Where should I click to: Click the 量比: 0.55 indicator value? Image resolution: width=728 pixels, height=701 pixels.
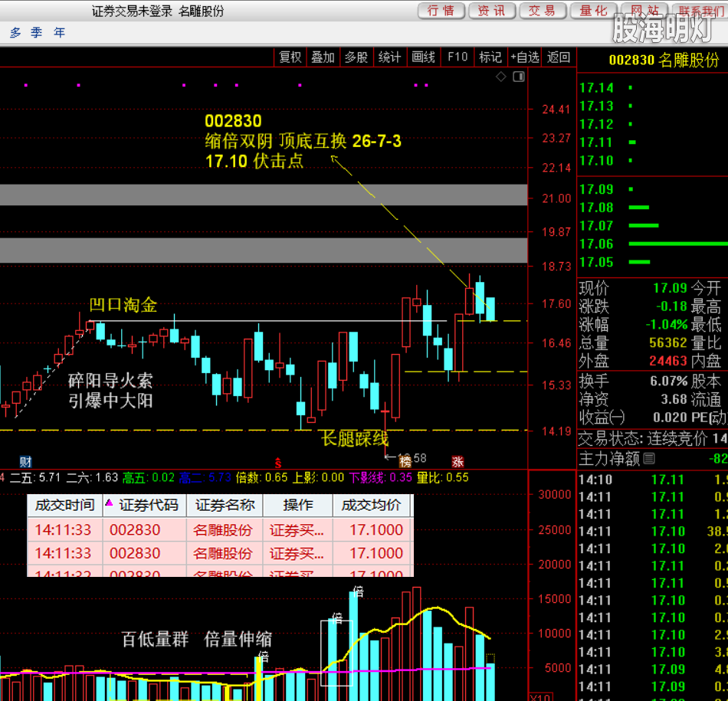(x=442, y=478)
